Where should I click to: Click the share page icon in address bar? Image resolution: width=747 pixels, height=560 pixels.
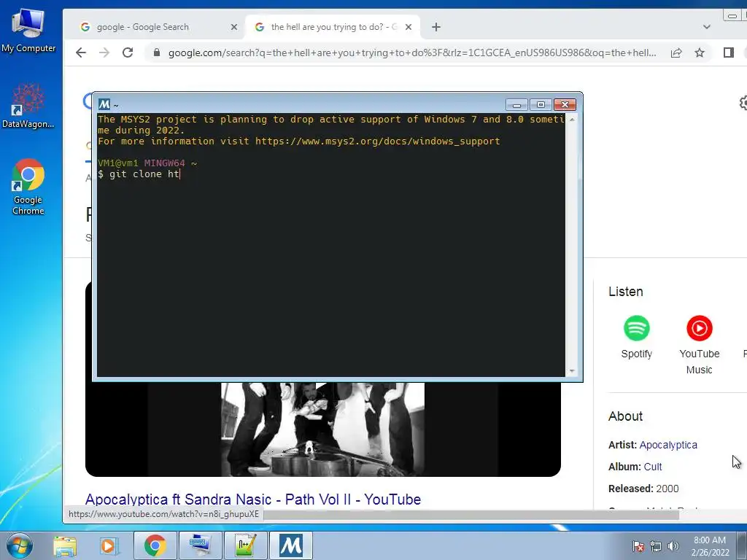[x=676, y=52]
